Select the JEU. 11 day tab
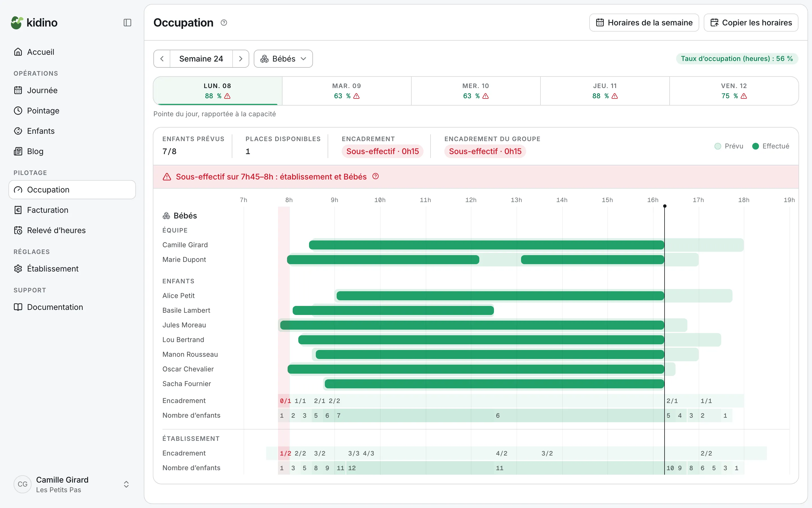 [605, 91]
